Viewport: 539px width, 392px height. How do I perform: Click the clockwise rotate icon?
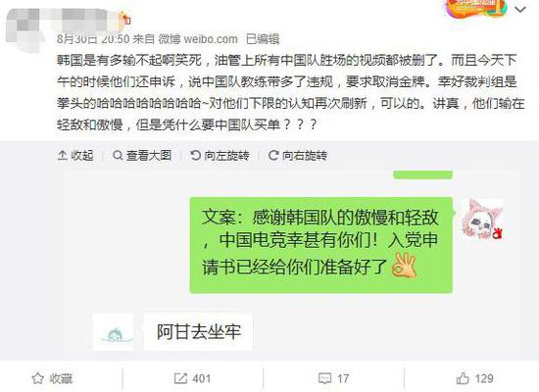[x=273, y=156]
